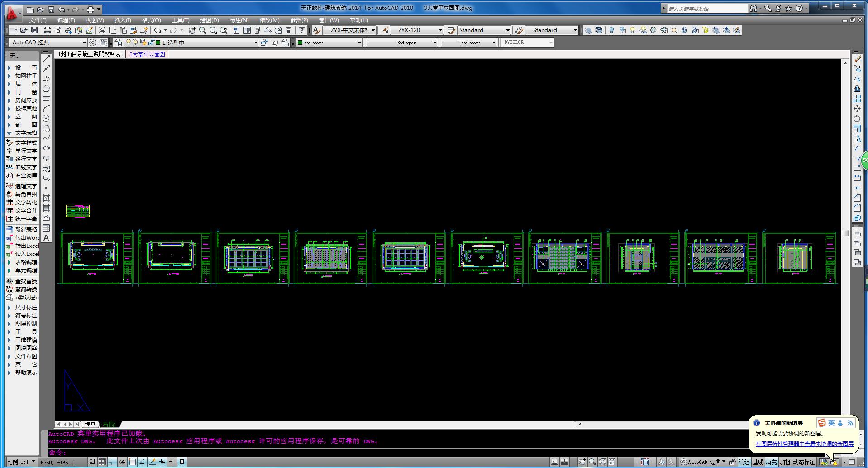Image resolution: width=868 pixels, height=468 pixels.
Task: Expand the 尺寸标注 menu group
Action: pos(23,307)
